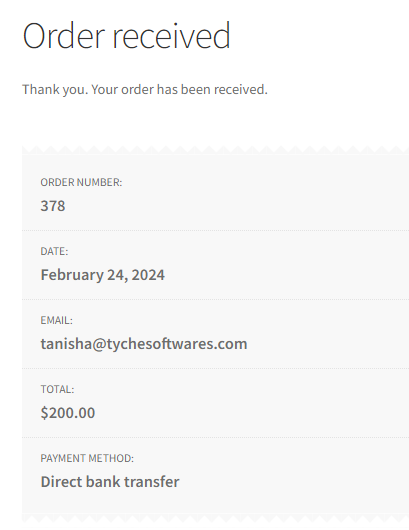Click the word received in the heading

(x=171, y=35)
